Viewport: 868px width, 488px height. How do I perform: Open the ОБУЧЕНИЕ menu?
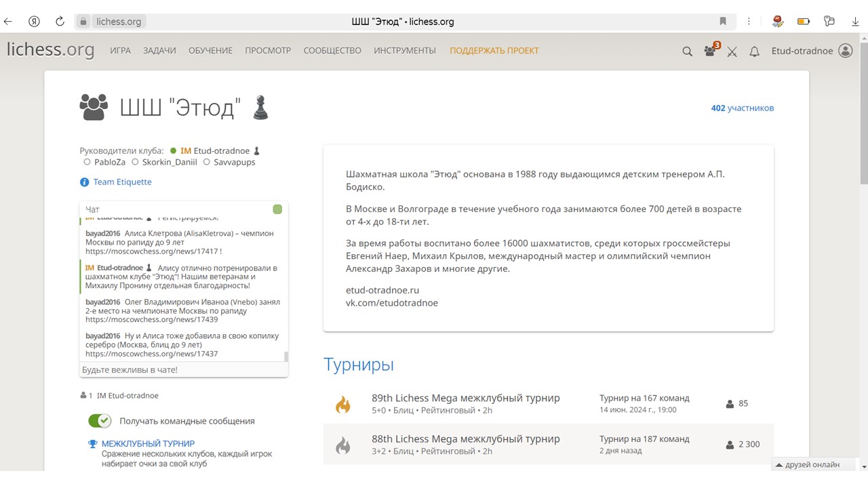point(210,51)
